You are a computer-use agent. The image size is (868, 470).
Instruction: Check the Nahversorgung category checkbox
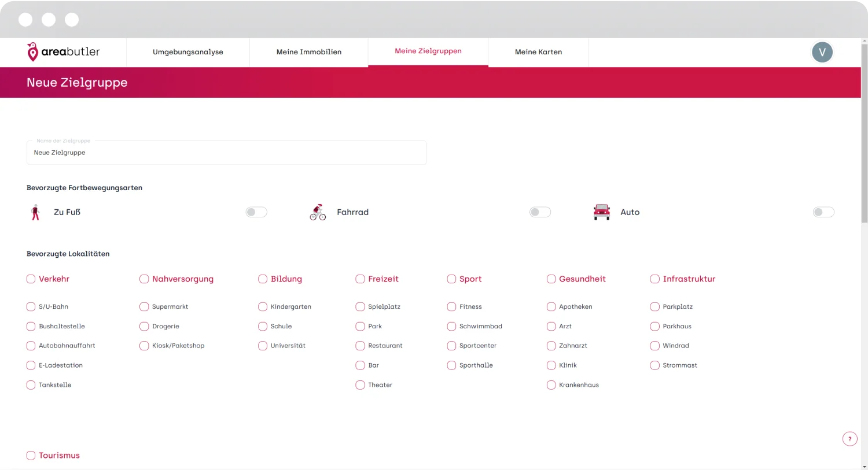coord(144,279)
